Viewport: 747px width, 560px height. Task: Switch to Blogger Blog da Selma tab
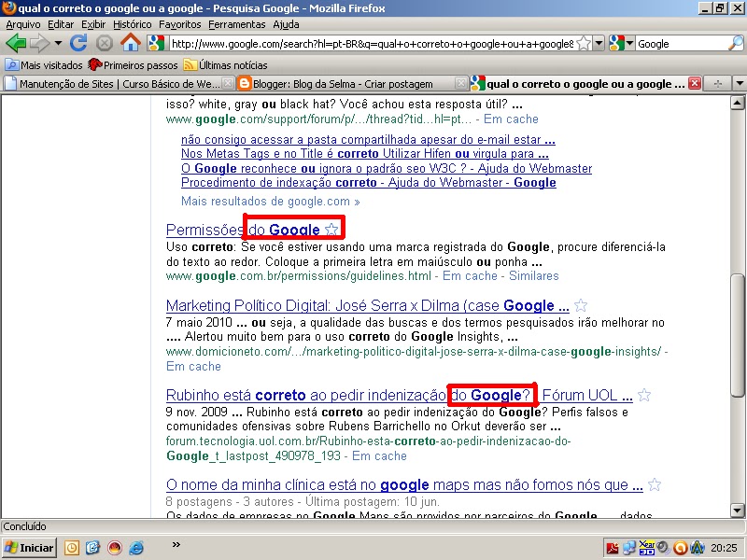(x=343, y=84)
